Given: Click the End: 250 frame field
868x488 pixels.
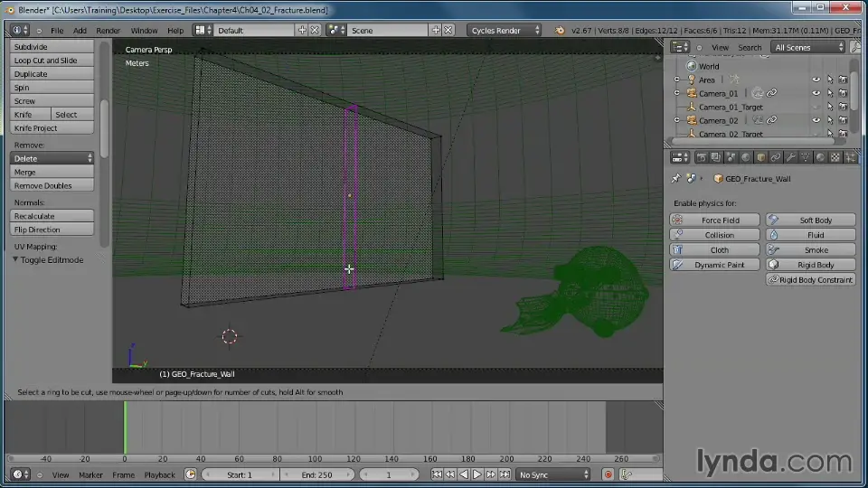Looking at the screenshot, I should 317,474.
